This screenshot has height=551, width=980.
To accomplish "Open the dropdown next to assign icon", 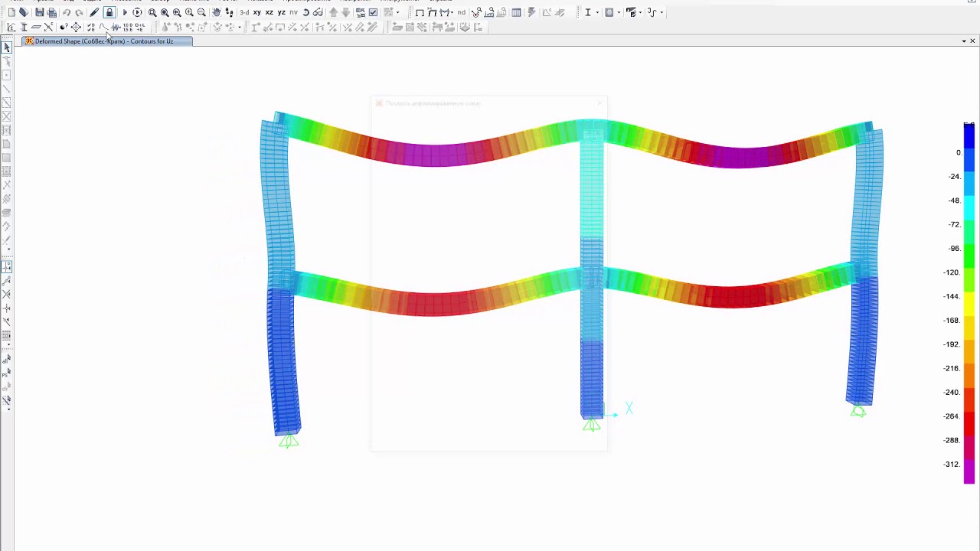I will (640, 12).
